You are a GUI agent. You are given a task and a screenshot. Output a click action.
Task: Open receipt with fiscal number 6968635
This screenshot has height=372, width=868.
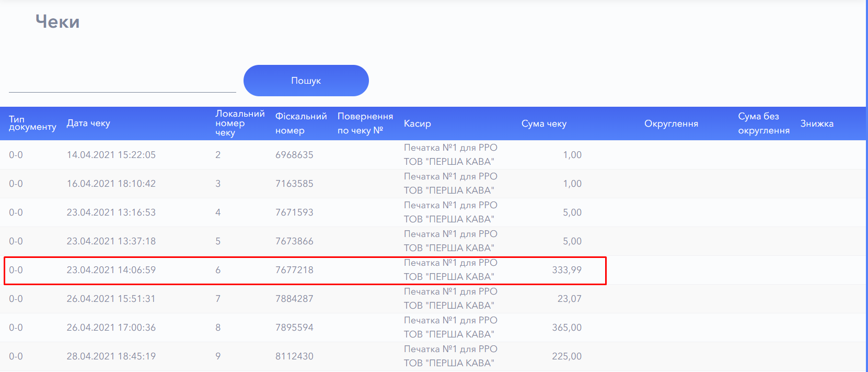[294, 155]
